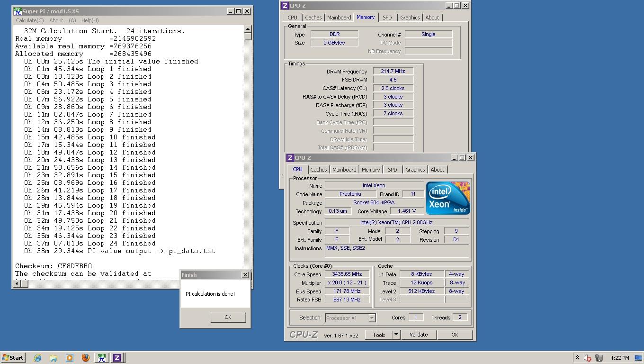Click the Intel Xeon inside logo
The image size is (644, 364).
click(448, 198)
